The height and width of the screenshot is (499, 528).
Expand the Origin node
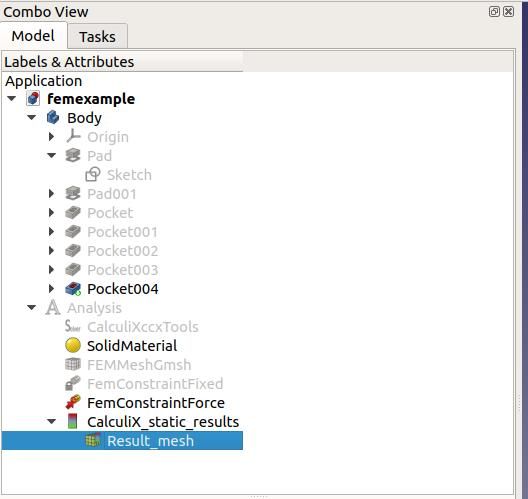[51, 137]
